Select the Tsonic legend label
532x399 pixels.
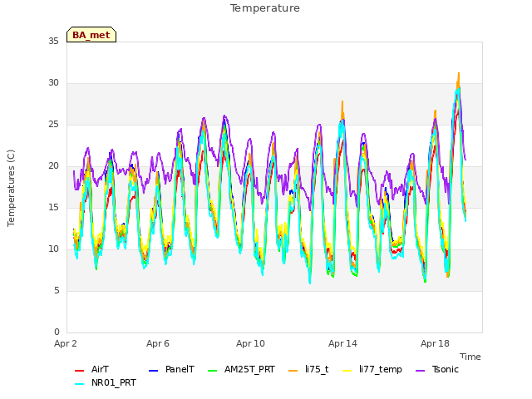[x=446, y=369]
